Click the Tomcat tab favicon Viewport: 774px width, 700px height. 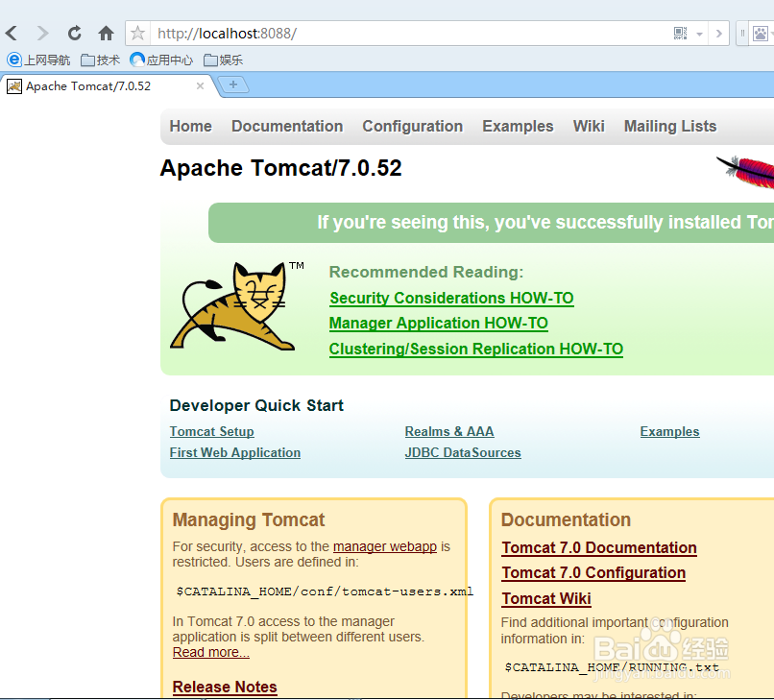click(x=13, y=86)
